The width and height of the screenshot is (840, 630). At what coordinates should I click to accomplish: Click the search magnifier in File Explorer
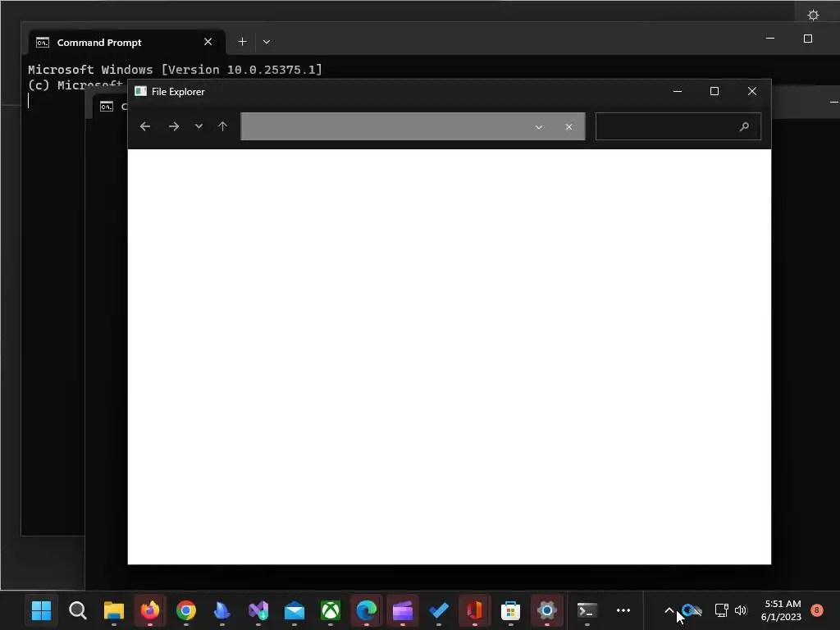click(744, 127)
